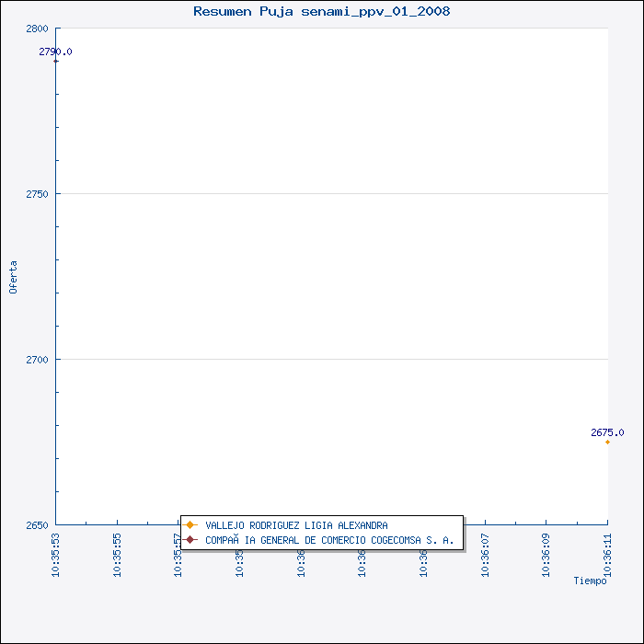Screen dimensions: 644x644
Task: Click the 2800 y-axis tick label
Action: click(37, 29)
